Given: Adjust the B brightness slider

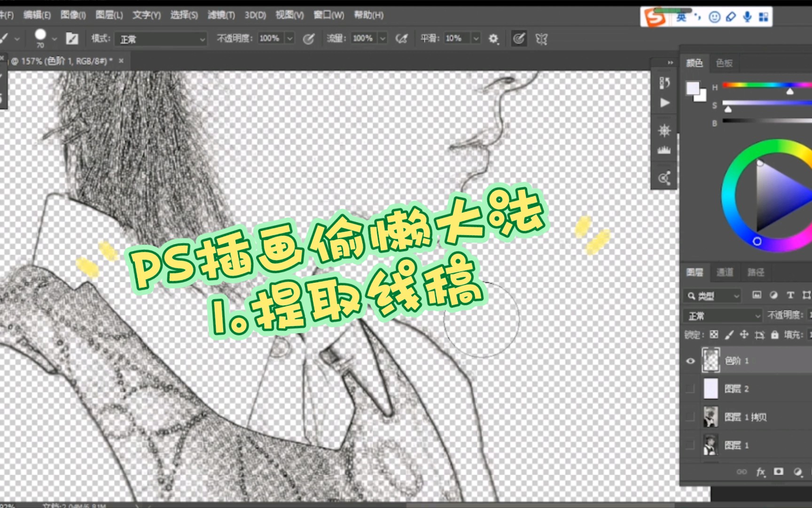Looking at the screenshot, I should pos(767,121).
